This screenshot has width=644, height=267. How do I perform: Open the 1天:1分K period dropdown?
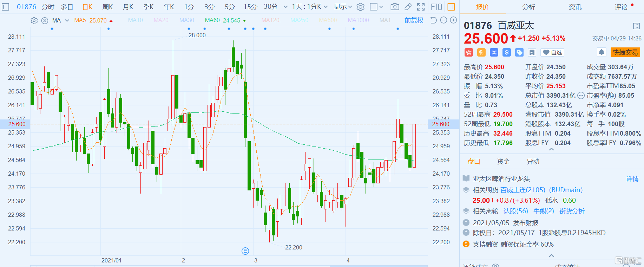[310, 7]
